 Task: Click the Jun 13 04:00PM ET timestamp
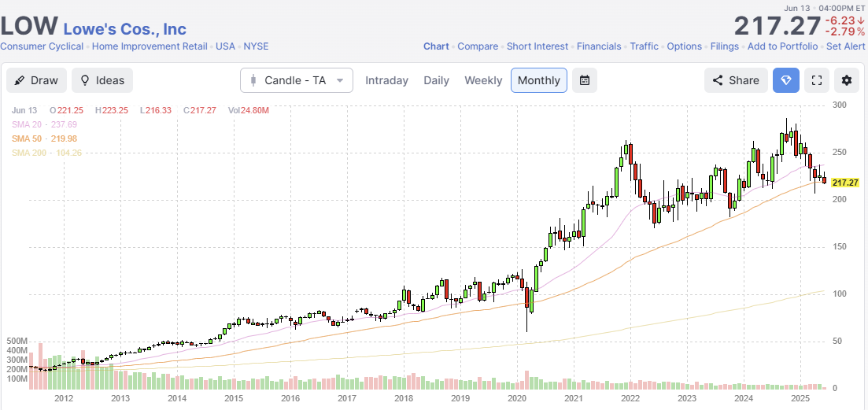tap(824, 8)
